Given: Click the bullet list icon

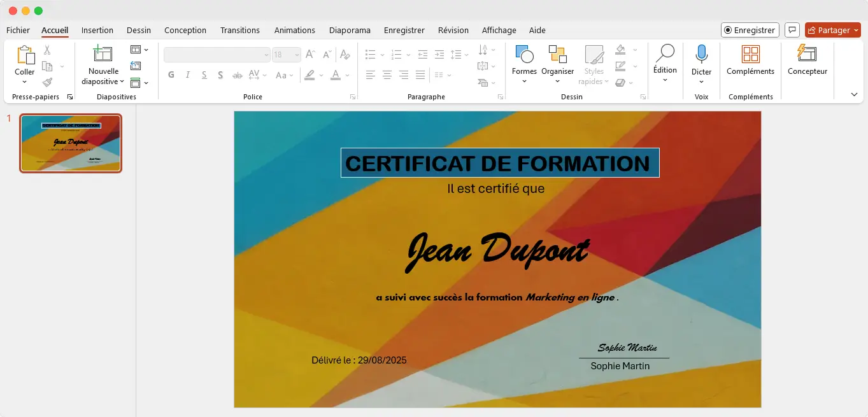Looking at the screenshot, I should (371, 55).
